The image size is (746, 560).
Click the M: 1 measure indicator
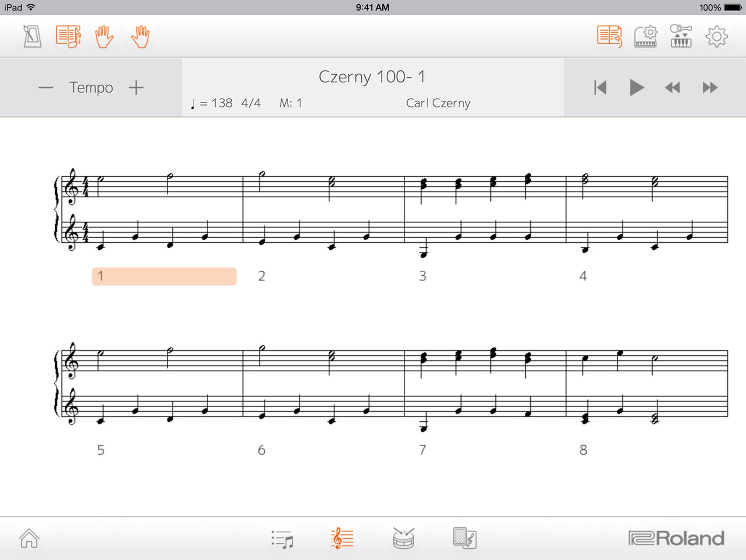[291, 103]
